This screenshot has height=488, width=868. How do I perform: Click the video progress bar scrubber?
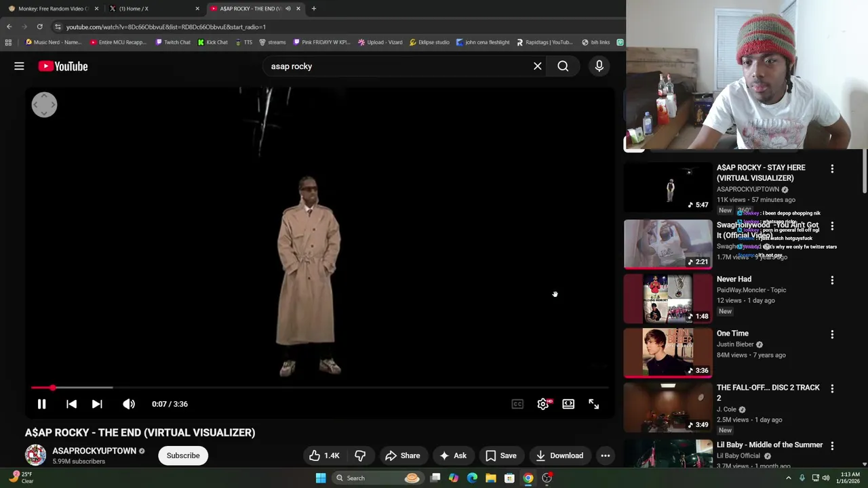point(52,388)
